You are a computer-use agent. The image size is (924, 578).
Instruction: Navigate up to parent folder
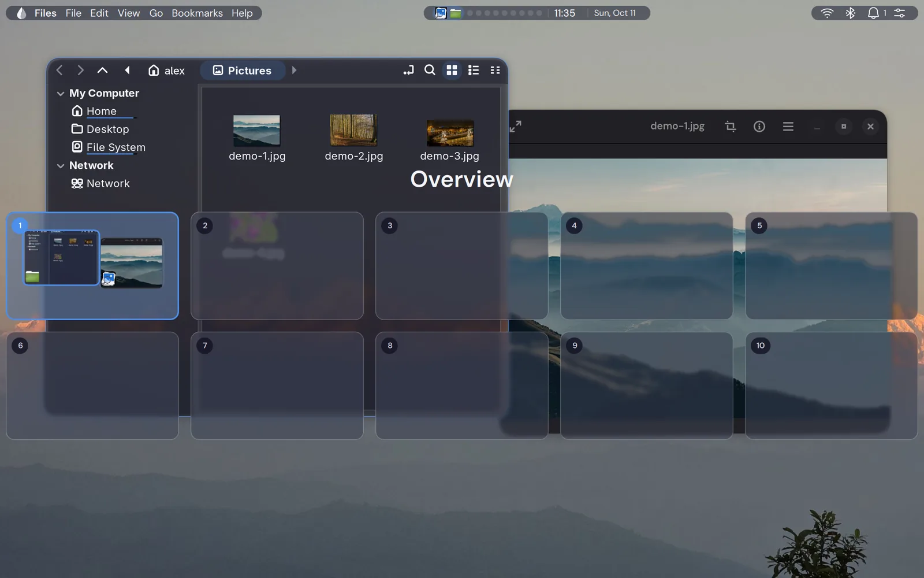click(102, 71)
